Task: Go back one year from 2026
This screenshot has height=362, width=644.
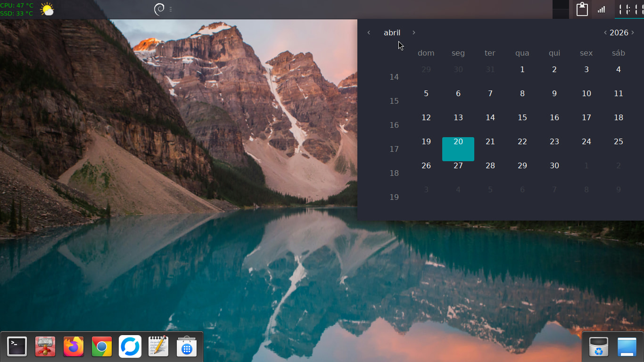Action: tap(605, 33)
